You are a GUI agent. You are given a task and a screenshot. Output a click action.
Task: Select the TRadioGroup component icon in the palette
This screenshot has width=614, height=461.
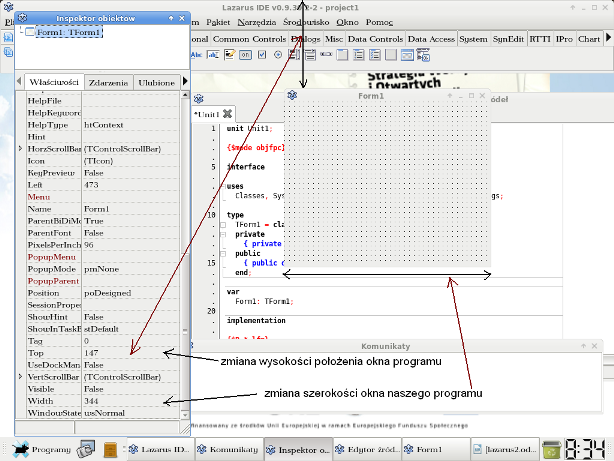359,55
